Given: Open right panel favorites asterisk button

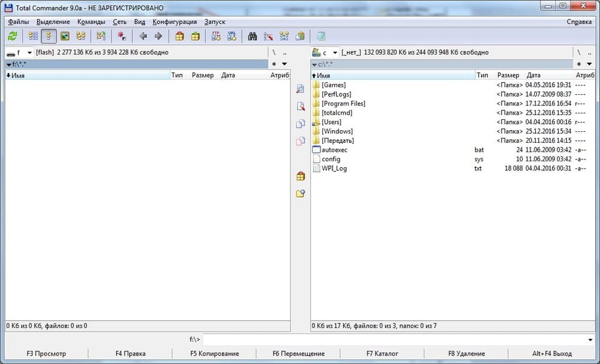Looking at the screenshot, I should [x=579, y=64].
